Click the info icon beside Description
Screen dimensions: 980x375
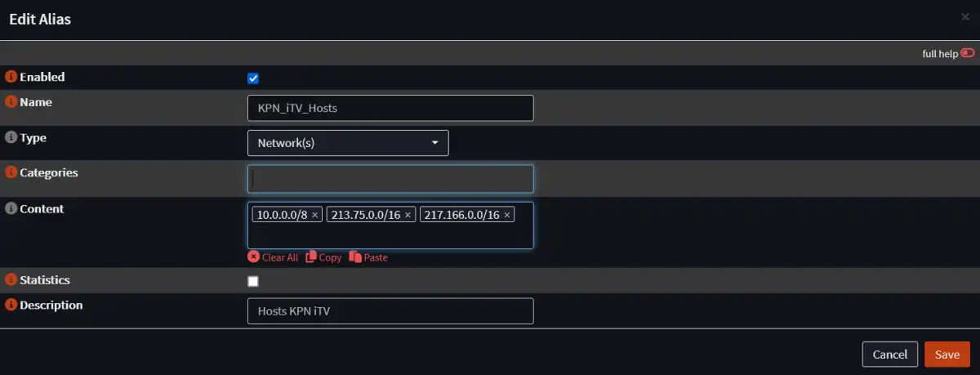click(x=11, y=306)
